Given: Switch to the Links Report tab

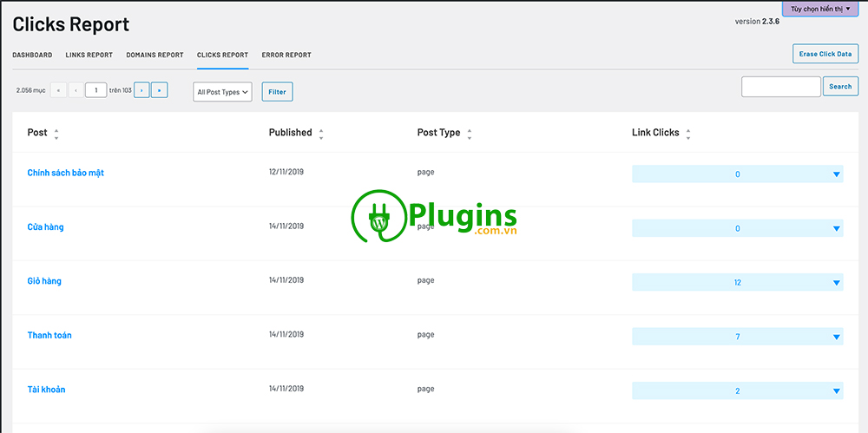Looking at the screenshot, I should 89,55.
